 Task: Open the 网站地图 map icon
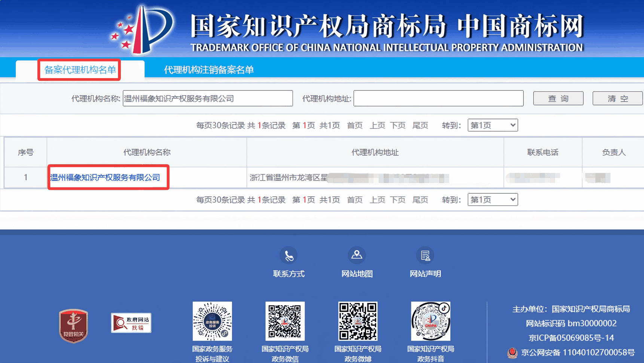click(x=357, y=255)
